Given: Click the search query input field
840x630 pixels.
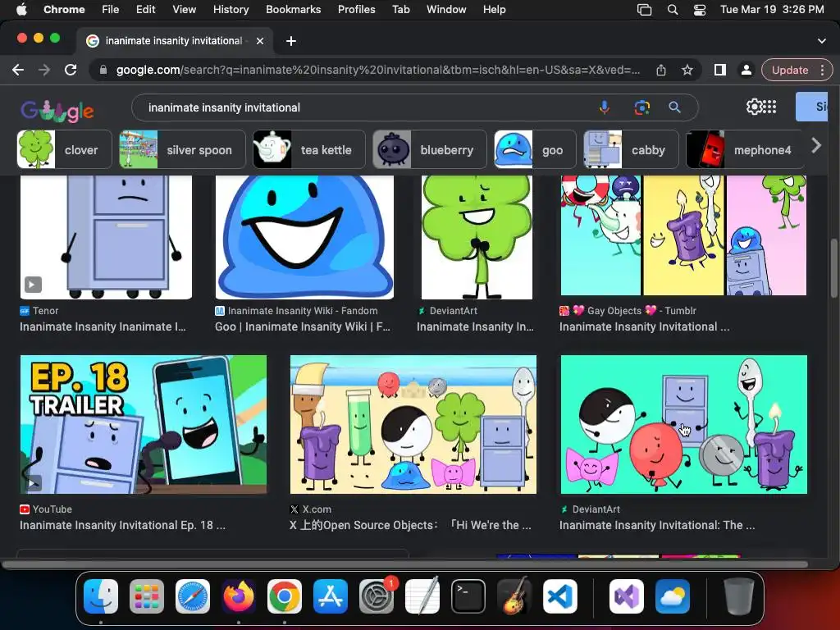Looking at the screenshot, I should (364, 107).
